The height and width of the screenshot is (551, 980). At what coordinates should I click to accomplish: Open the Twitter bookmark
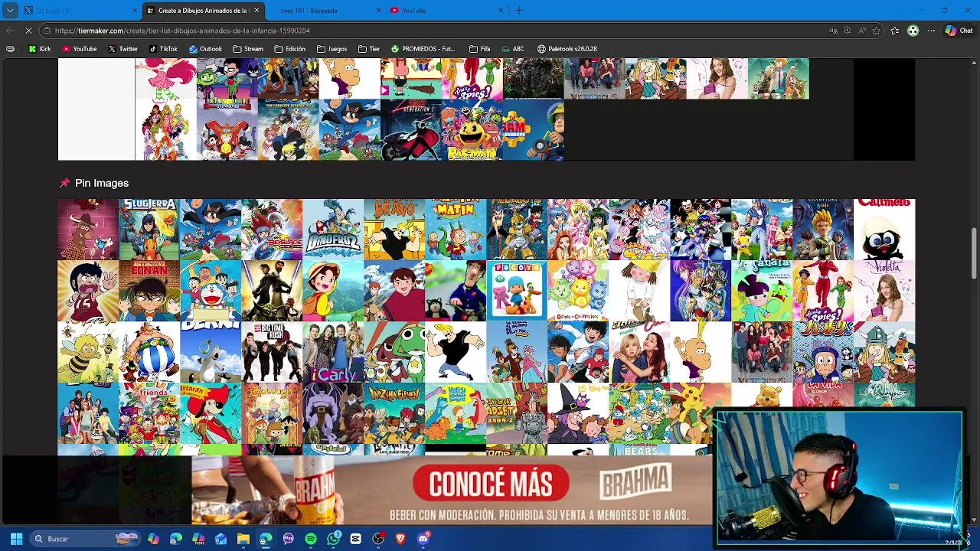tap(122, 49)
